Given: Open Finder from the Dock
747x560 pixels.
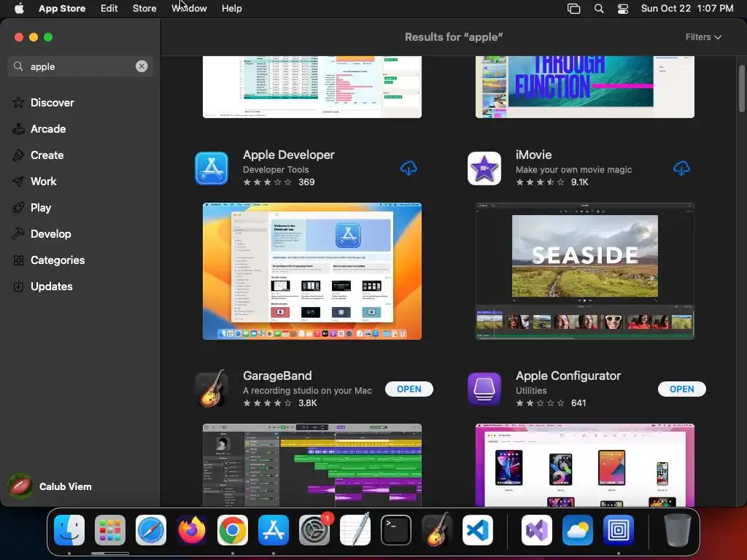Looking at the screenshot, I should pyautogui.click(x=69, y=530).
